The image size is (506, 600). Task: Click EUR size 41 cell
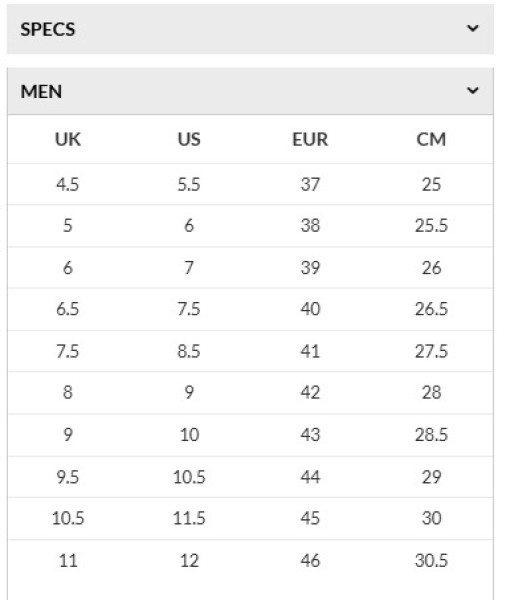pyautogui.click(x=310, y=351)
